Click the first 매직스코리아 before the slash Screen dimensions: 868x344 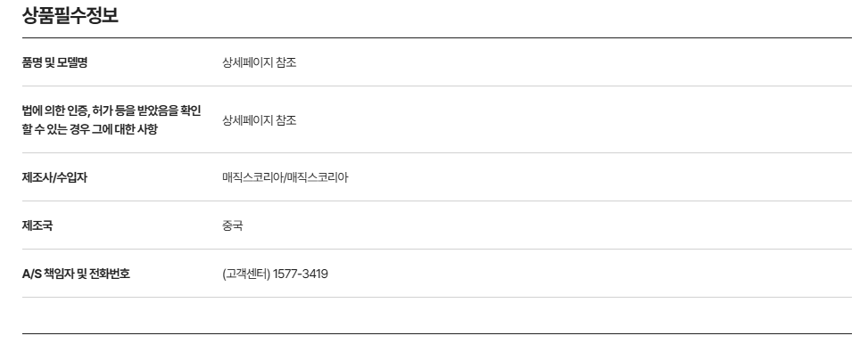coord(252,177)
